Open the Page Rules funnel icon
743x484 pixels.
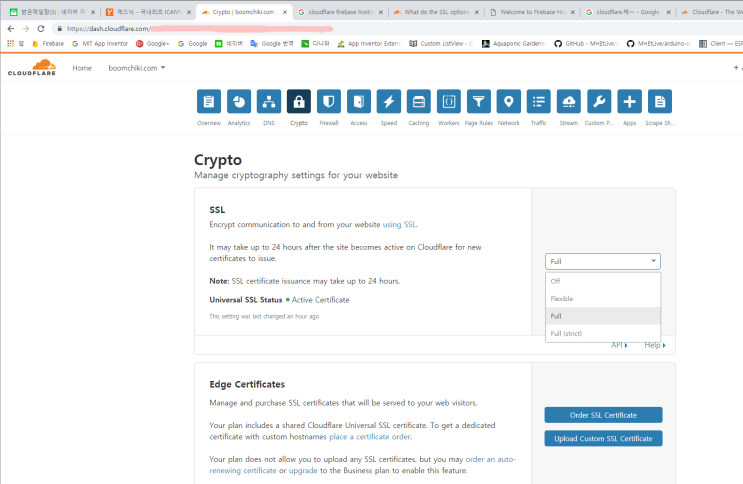pyautogui.click(x=479, y=101)
